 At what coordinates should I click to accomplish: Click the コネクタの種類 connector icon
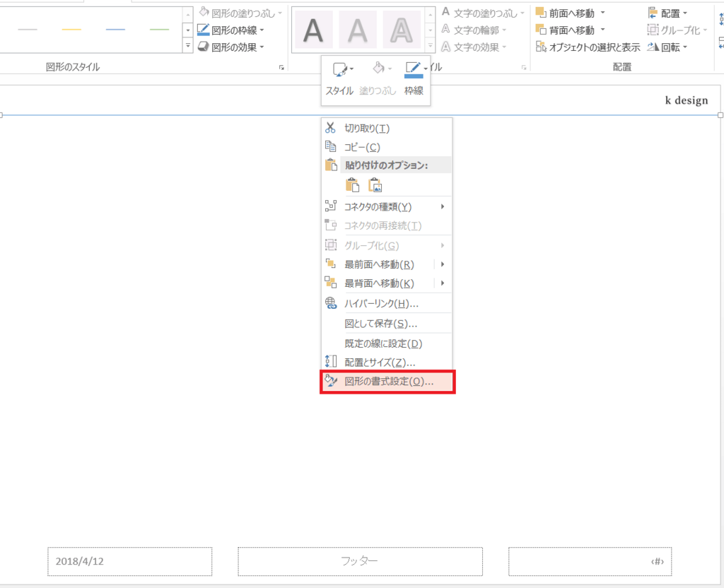pyautogui.click(x=331, y=206)
